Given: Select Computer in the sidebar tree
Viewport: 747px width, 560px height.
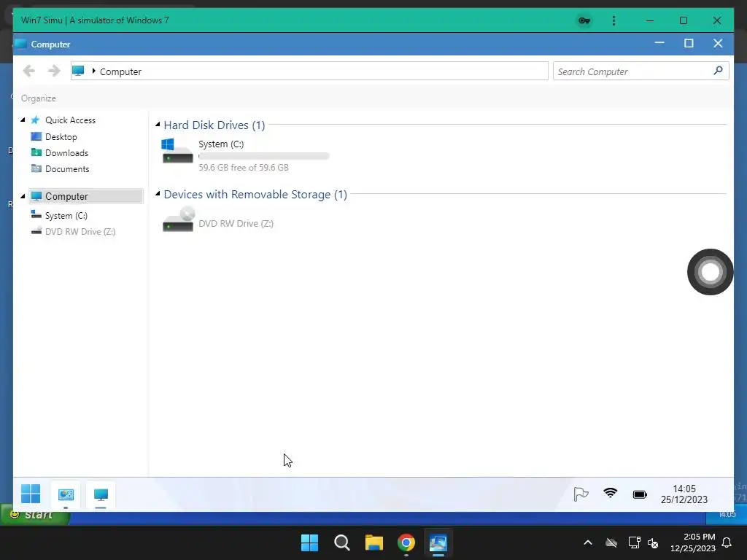Looking at the screenshot, I should (x=86, y=196).
